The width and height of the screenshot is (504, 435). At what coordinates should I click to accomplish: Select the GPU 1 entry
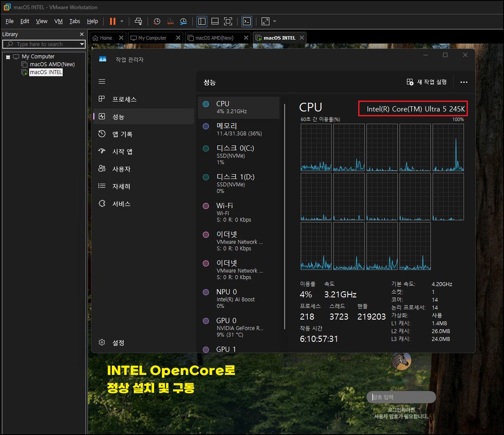point(239,348)
